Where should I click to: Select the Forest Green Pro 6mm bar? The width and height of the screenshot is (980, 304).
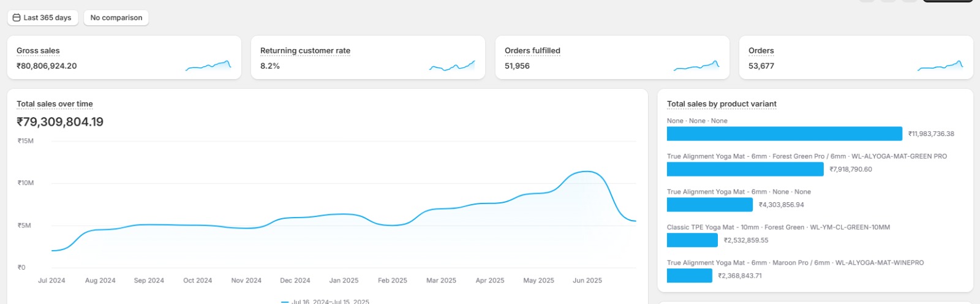pos(745,169)
